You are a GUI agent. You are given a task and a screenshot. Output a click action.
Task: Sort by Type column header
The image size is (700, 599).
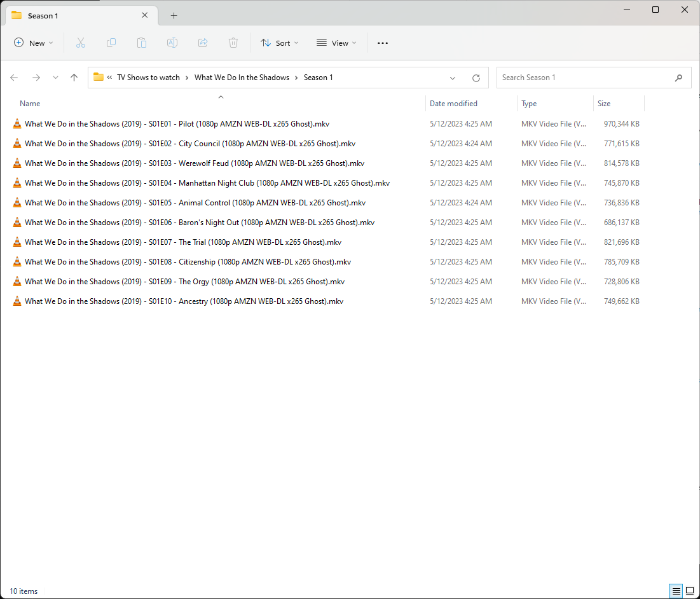click(529, 103)
